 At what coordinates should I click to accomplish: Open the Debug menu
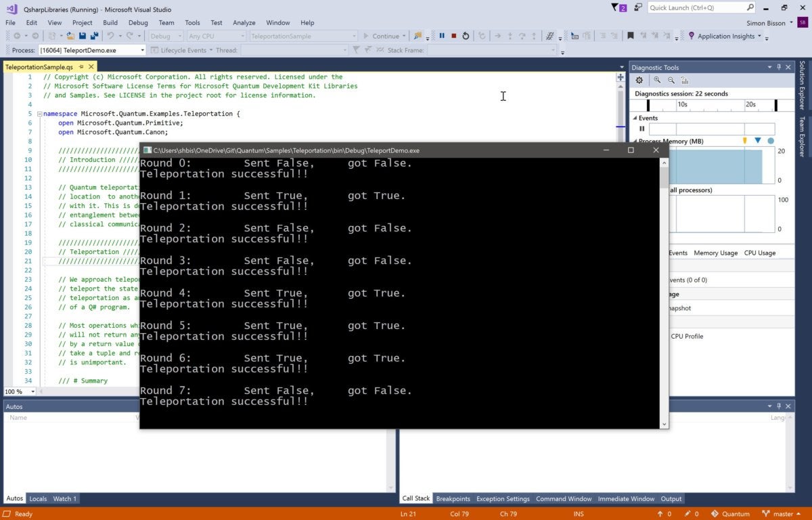(x=138, y=22)
